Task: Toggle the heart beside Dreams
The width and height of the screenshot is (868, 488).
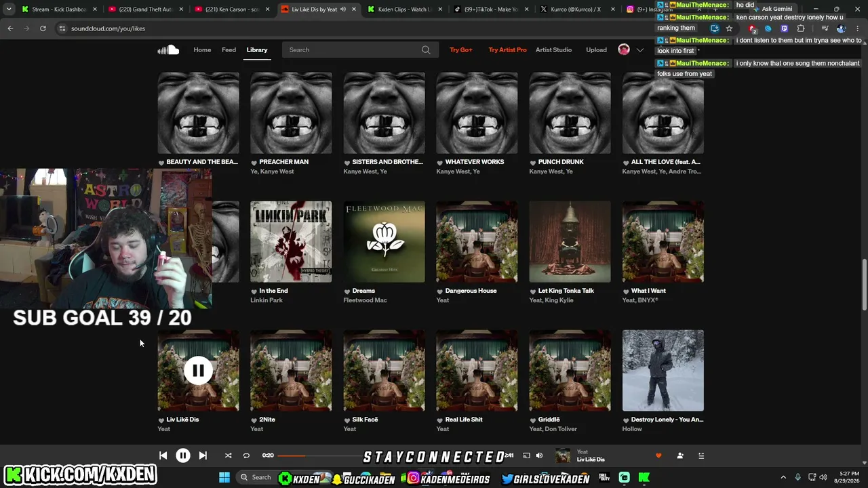Action: tap(347, 291)
